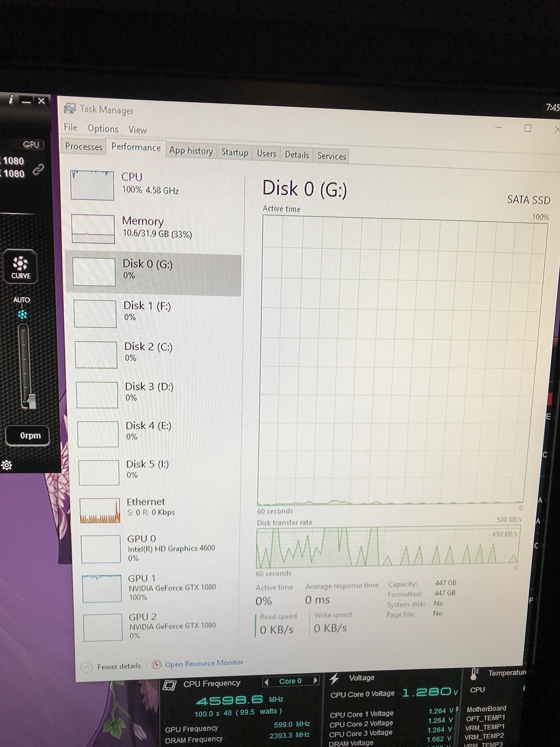Open the File menu in Task Manager

pos(70,127)
